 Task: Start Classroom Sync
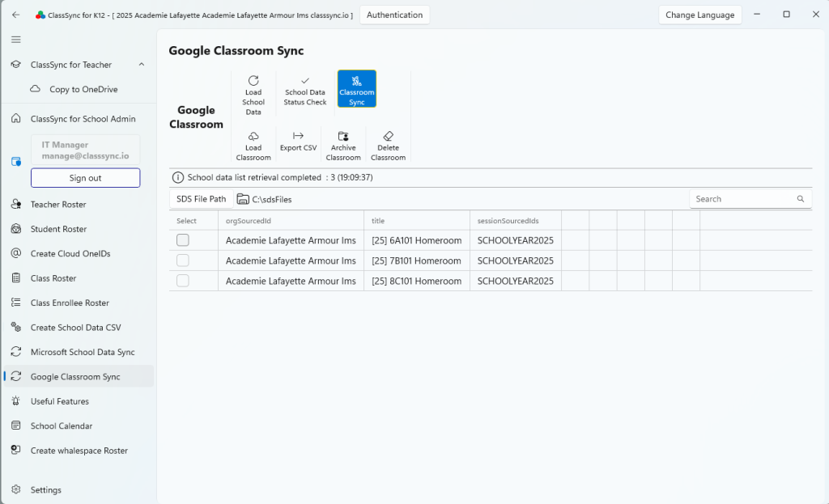click(357, 89)
